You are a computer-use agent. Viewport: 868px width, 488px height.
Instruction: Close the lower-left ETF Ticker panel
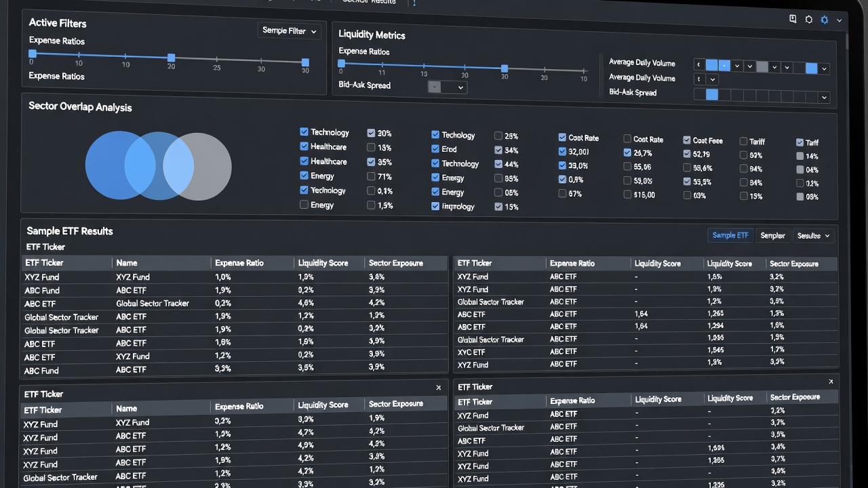pos(438,388)
